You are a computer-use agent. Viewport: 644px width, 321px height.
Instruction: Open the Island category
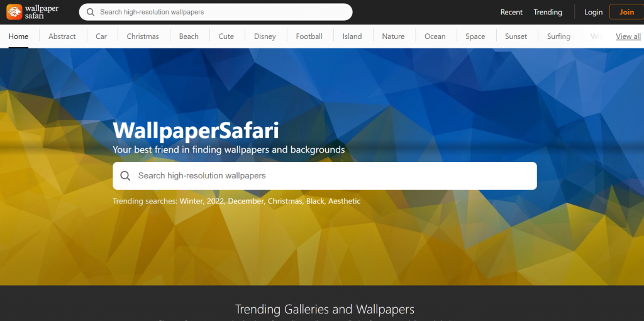(x=352, y=36)
